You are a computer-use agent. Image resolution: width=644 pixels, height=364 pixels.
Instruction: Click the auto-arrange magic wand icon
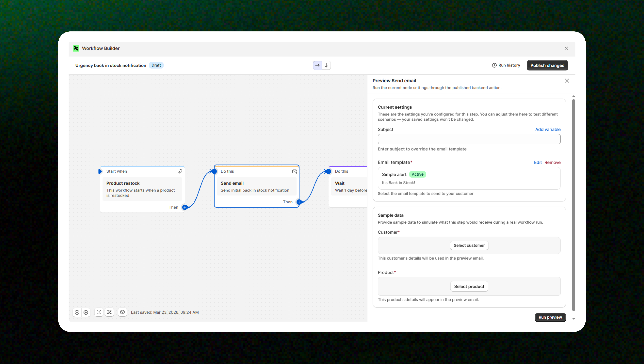point(109,312)
